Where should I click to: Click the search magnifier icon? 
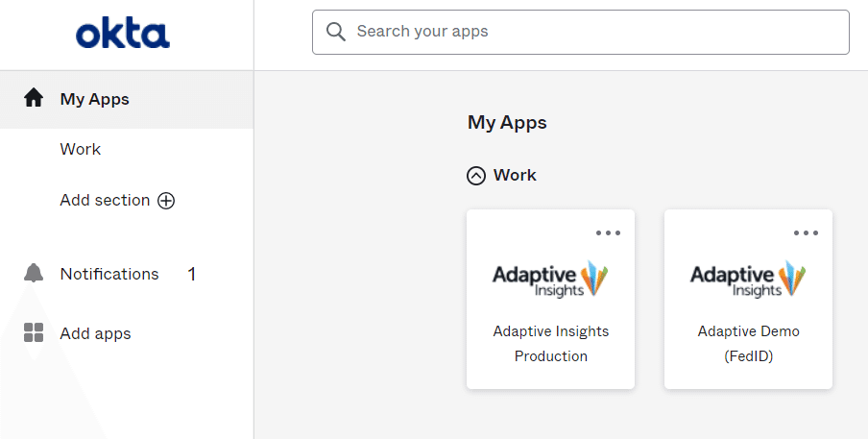[335, 32]
